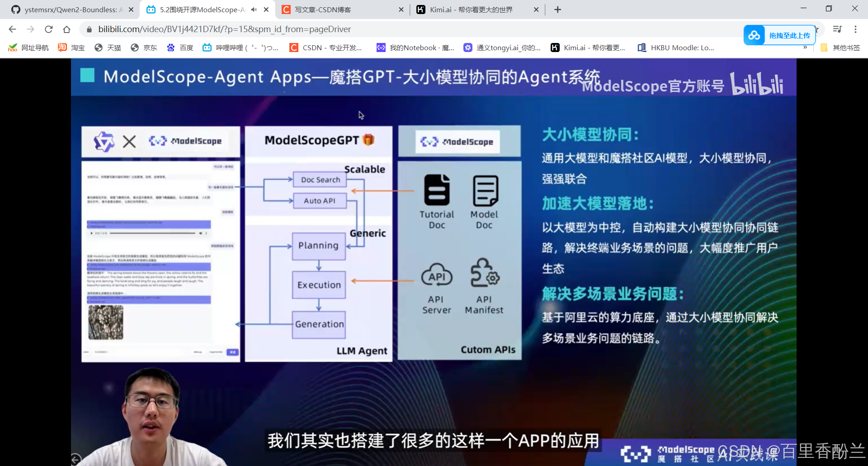Reload the bilibili page
Image resolution: width=868 pixels, height=466 pixels.
coord(48,29)
